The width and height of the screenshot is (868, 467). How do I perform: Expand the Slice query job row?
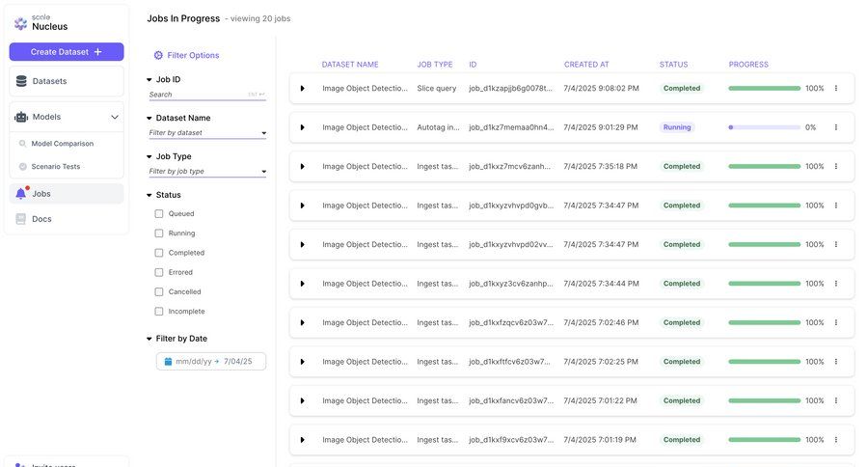tap(302, 88)
